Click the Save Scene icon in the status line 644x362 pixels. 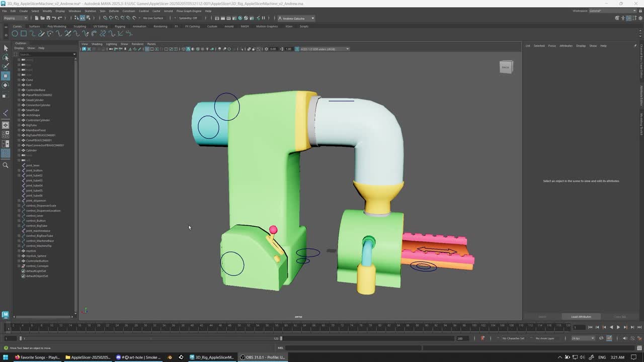tap(48, 18)
